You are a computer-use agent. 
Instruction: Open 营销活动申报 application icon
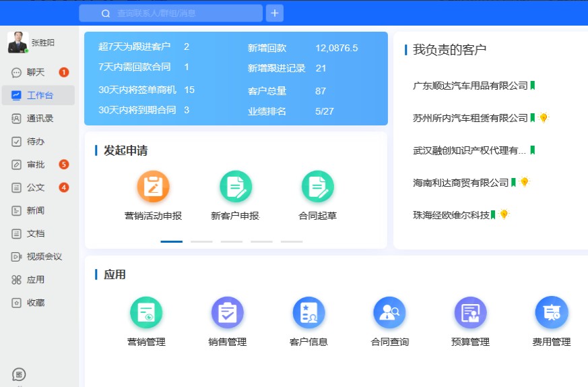click(153, 187)
